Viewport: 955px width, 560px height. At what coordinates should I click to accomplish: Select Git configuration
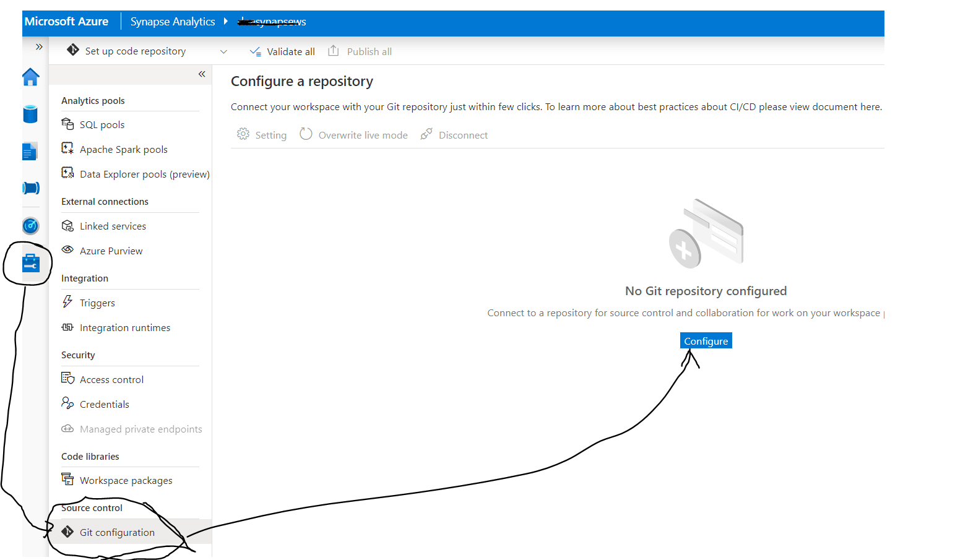coord(130,532)
